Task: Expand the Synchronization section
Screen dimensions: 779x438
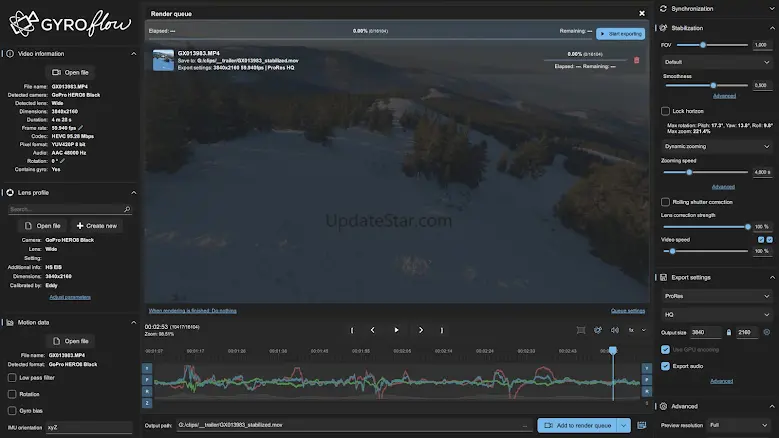Action: click(x=716, y=8)
